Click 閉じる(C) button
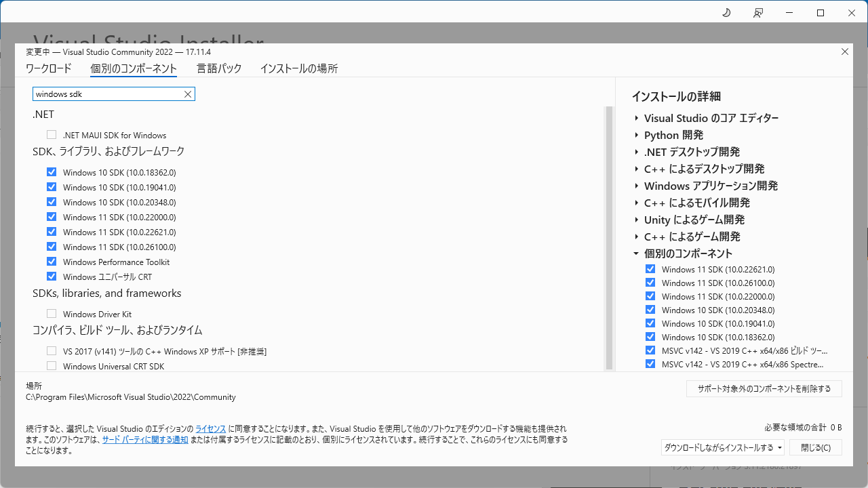The image size is (868, 488). tap(815, 447)
